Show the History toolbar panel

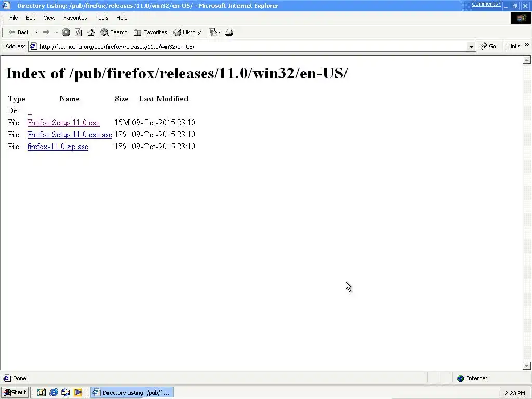coord(187,32)
